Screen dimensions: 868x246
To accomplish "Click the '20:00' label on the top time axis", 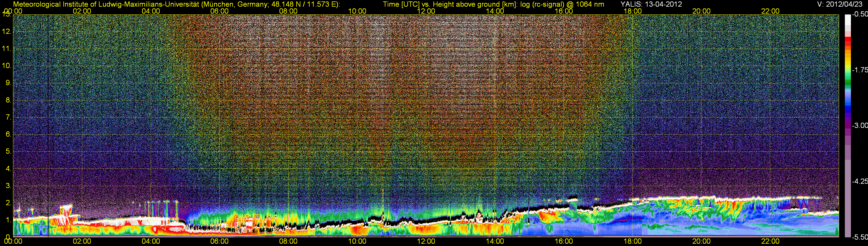I will pyautogui.click(x=702, y=11).
